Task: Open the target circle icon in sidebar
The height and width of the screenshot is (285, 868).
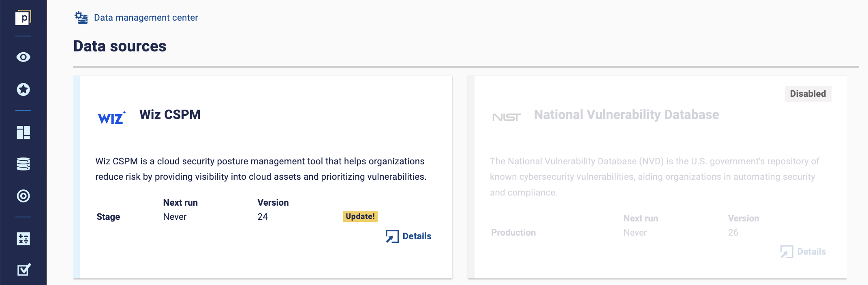Action: [23, 196]
